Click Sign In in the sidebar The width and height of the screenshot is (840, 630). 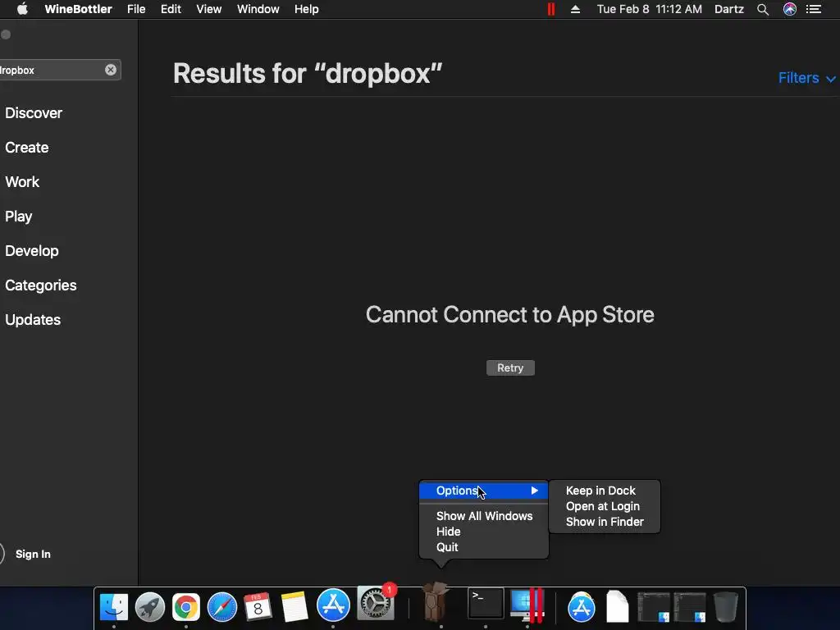pyautogui.click(x=33, y=554)
